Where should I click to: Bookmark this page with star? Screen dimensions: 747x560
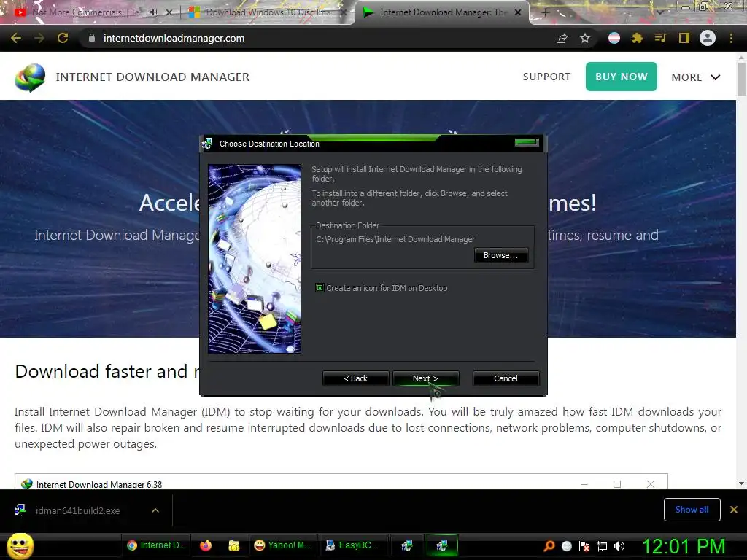click(585, 38)
